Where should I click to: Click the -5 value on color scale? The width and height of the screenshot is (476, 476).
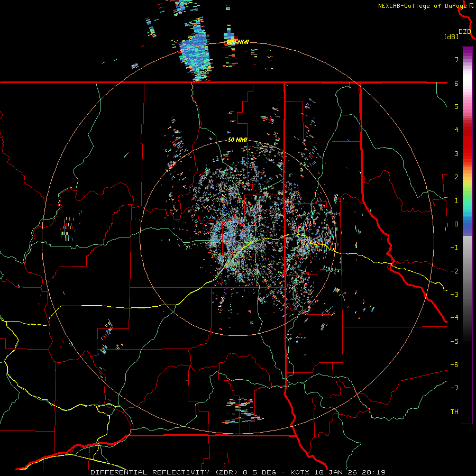coord(454,342)
